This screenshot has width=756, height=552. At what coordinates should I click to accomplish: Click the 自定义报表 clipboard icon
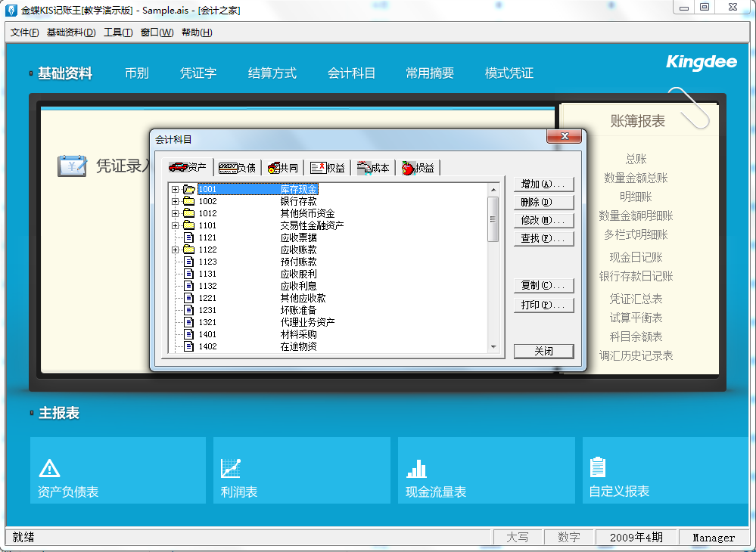pyautogui.click(x=598, y=467)
